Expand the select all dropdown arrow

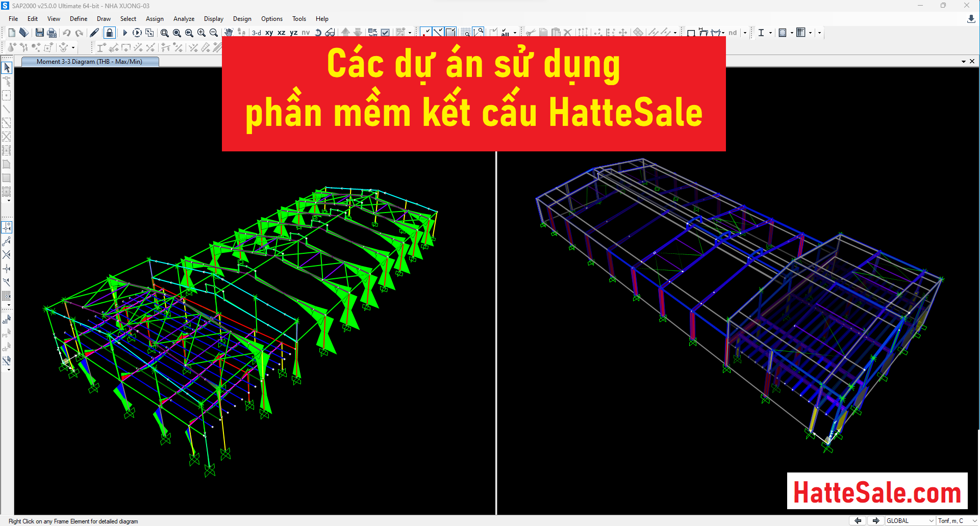[x=515, y=33]
